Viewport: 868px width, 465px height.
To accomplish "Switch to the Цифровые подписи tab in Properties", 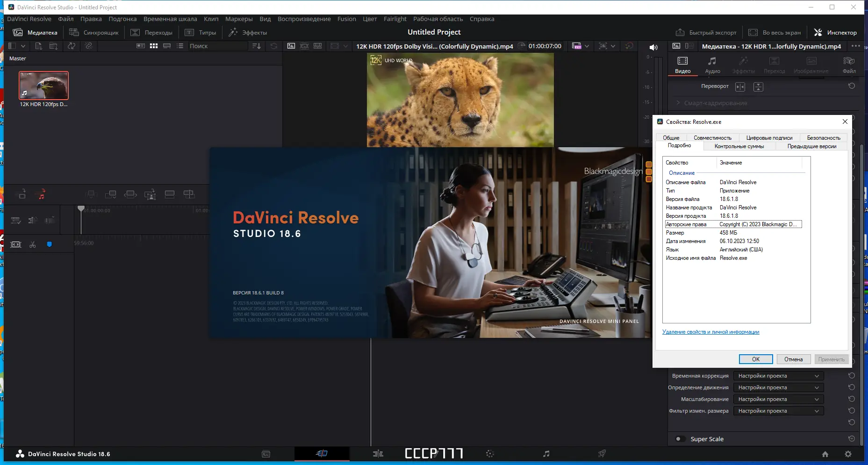I will [x=769, y=137].
